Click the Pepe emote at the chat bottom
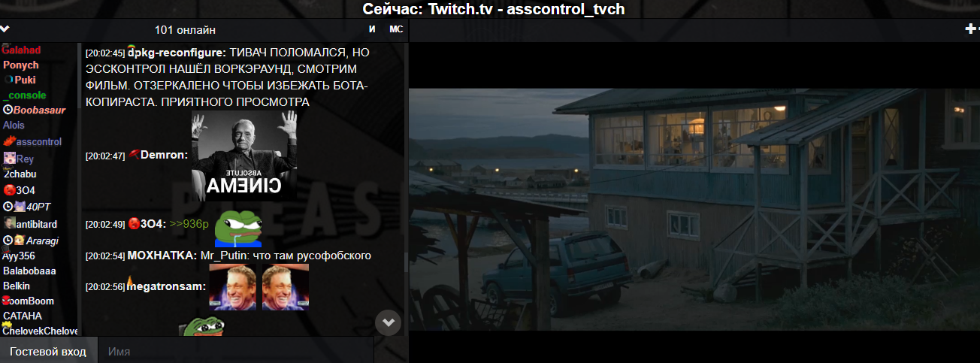Viewport: 980px width, 363px height. pos(201,326)
